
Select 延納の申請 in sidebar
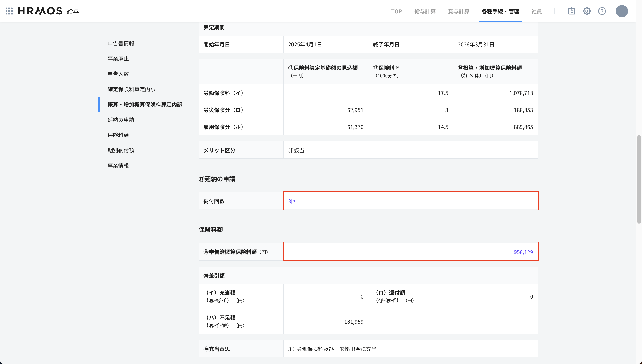[x=121, y=120]
